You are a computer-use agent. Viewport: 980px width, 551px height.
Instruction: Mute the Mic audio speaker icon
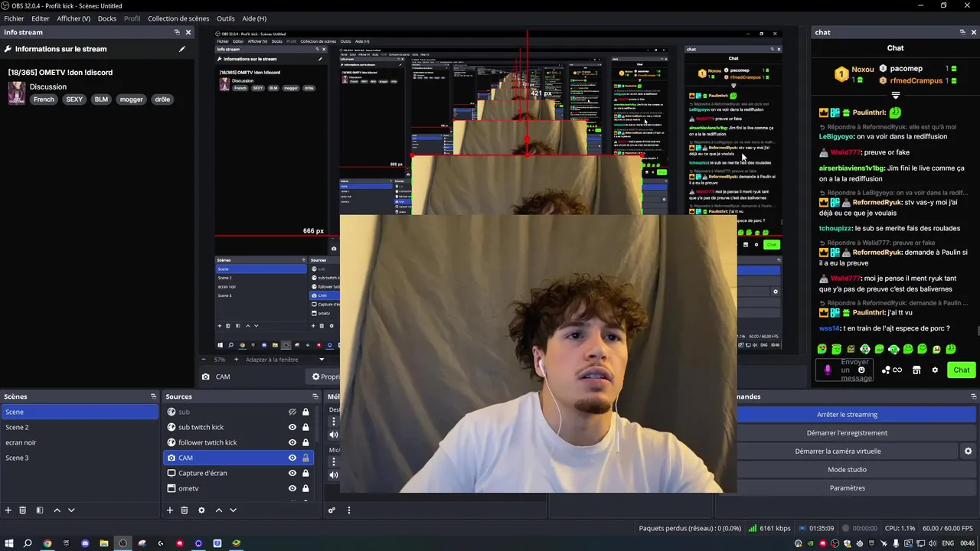(334, 474)
